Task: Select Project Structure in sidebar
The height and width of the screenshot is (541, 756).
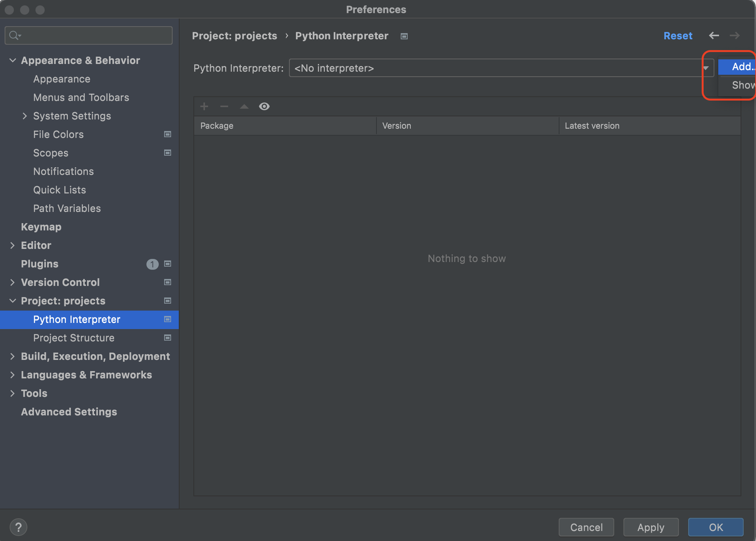Action: (74, 338)
